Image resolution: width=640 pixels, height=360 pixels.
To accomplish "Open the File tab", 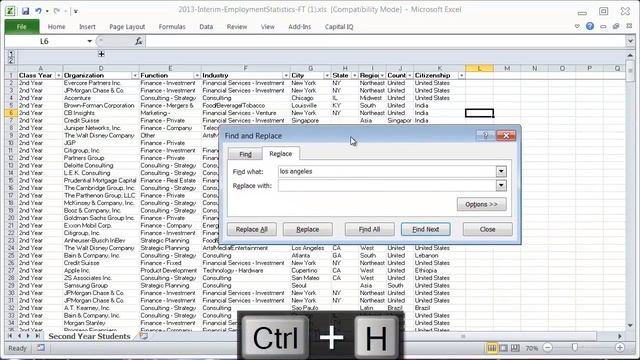I will click(x=22, y=27).
